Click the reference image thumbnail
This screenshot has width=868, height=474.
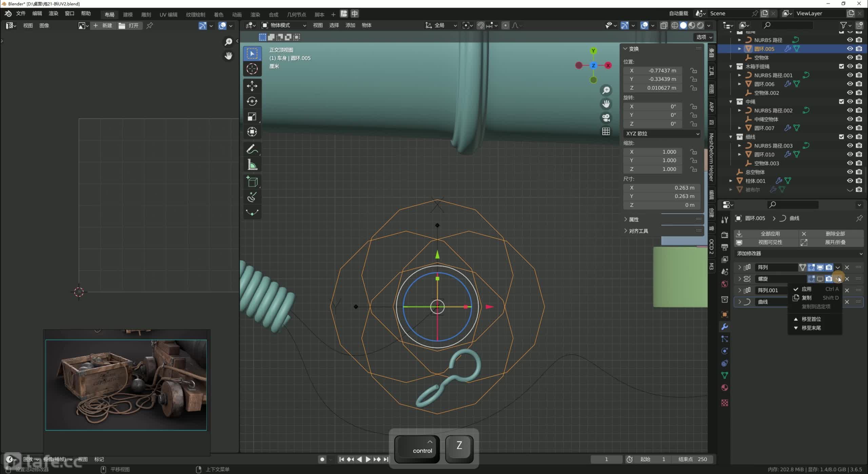click(x=126, y=385)
